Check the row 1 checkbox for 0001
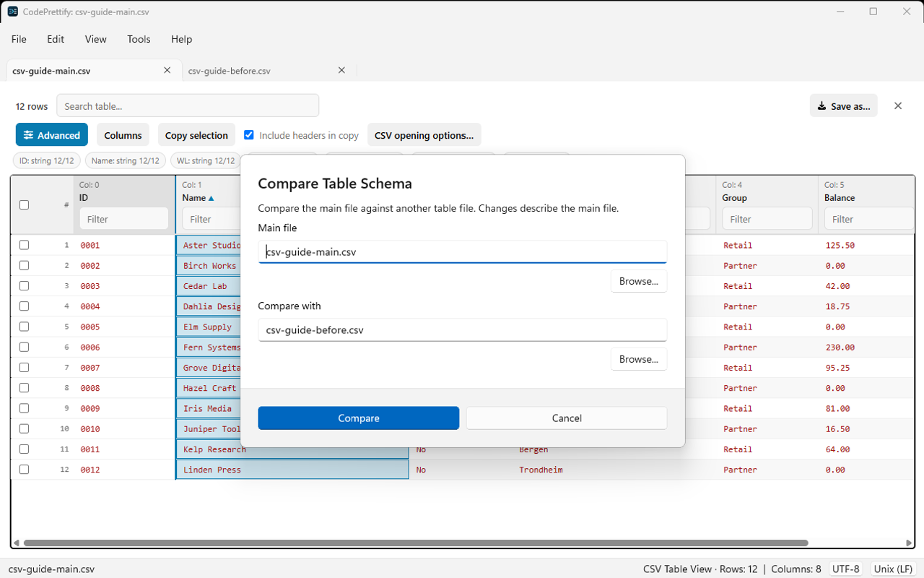 point(24,245)
